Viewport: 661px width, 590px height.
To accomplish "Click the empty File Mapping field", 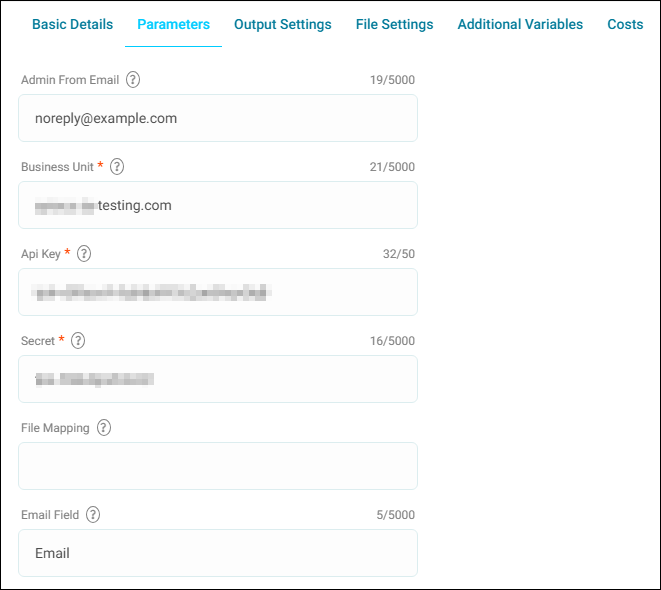I will (x=218, y=466).
